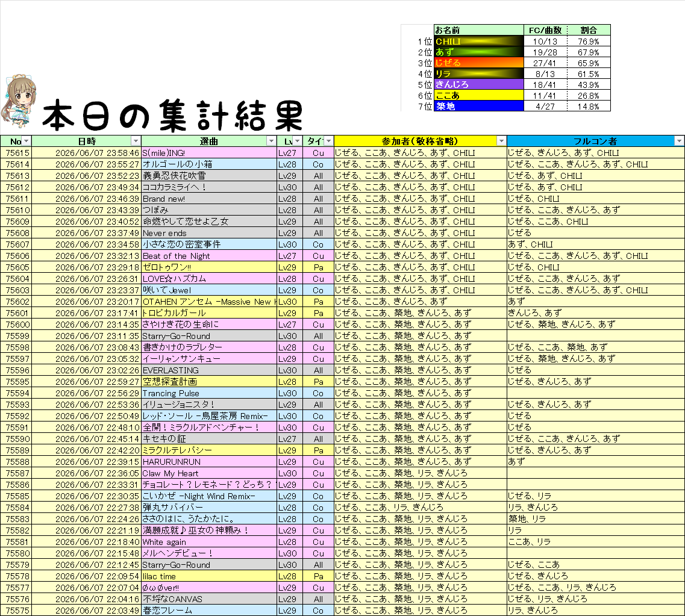Viewport: 685px width, 616px height.
Task: Select date cell 2026/06/07 23:58:46
Action: [87, 153]
